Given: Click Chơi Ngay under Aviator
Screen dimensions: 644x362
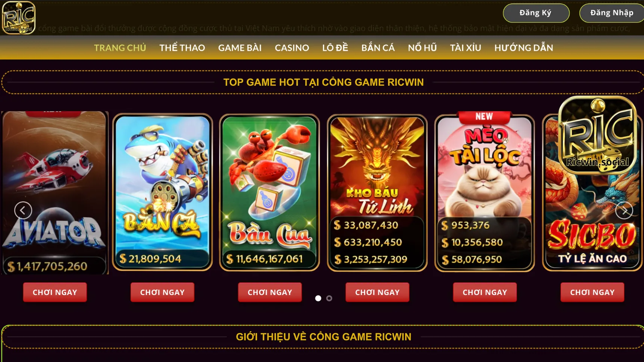Looking at the screenshot, I should pos(55,292).
